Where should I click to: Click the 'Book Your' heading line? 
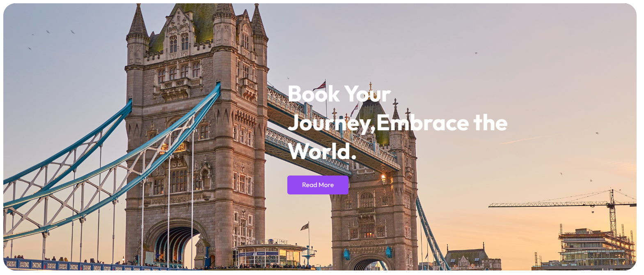coord(339,94)
